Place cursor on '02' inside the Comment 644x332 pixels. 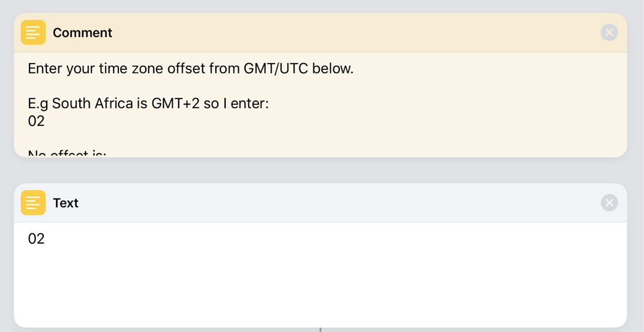pos(37,121)
